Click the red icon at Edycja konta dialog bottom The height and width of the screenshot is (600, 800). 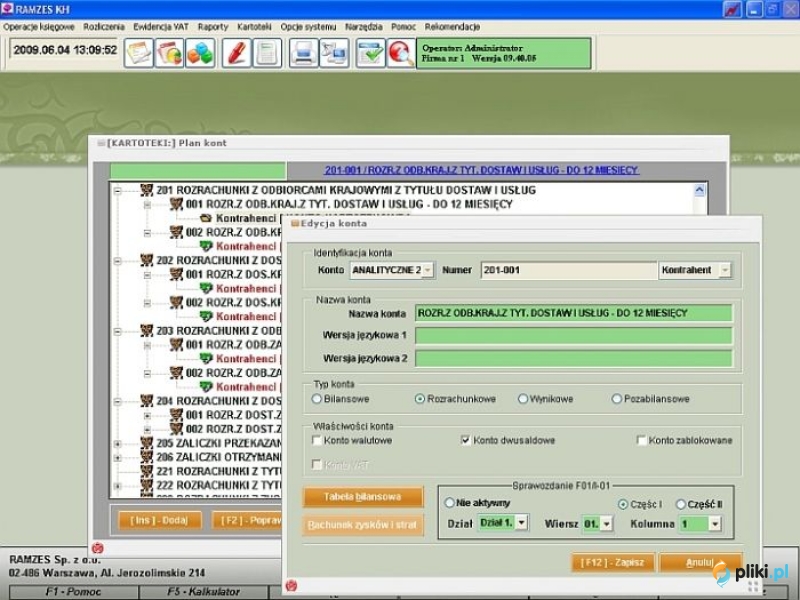[x=291, y=585]
